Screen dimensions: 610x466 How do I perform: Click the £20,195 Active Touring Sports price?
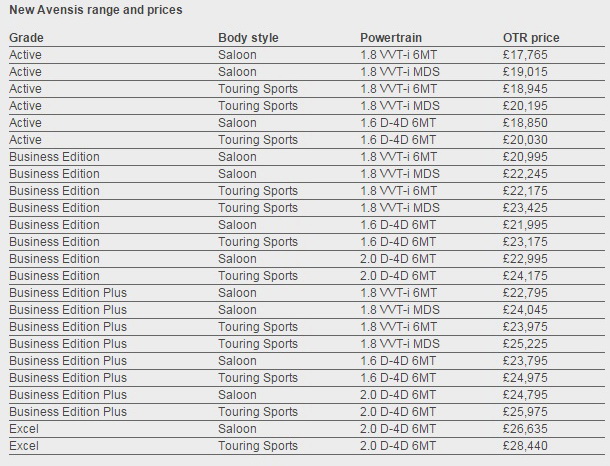[x=525, y=106]
